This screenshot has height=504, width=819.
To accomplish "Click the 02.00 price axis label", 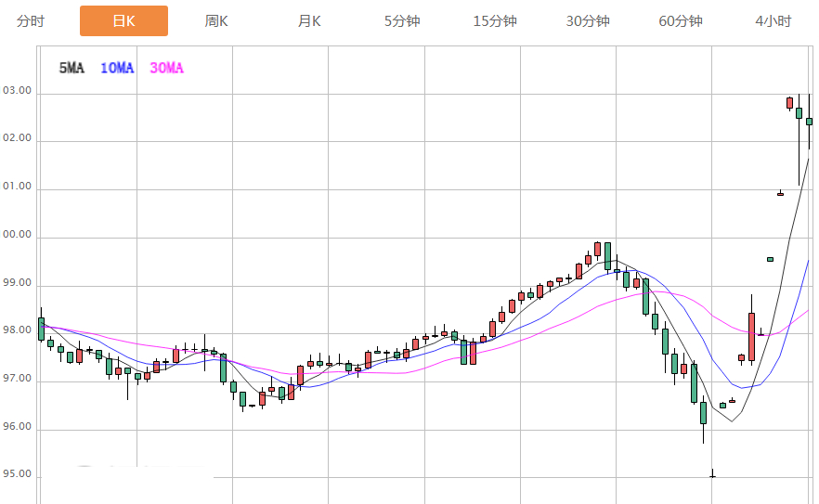I will tap(18, 138).
